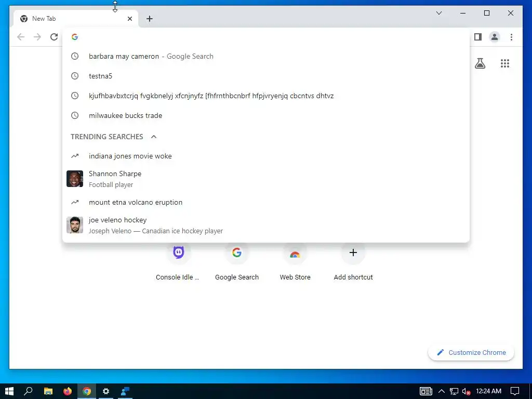532x399 pixels.
Task: Open the Google Search shortcut tile
Action: pyautogui.click(x=237, y=262)
